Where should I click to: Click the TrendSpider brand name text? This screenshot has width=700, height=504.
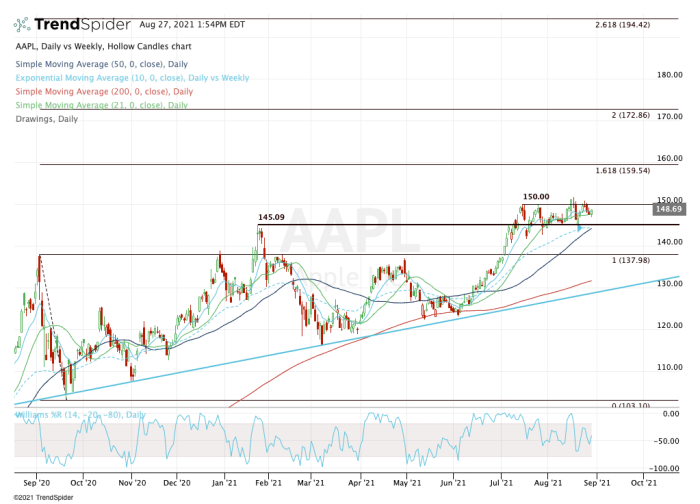(x=83, y=24)
